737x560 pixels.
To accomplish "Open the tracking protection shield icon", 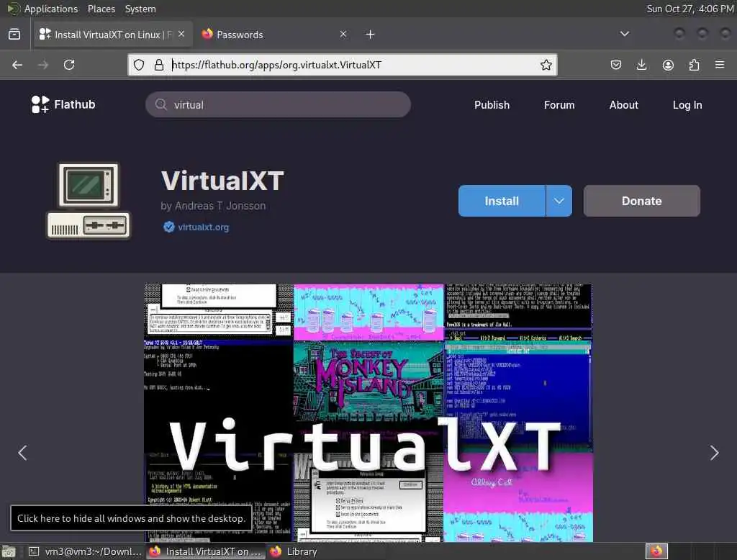I will tap(139, 65).
